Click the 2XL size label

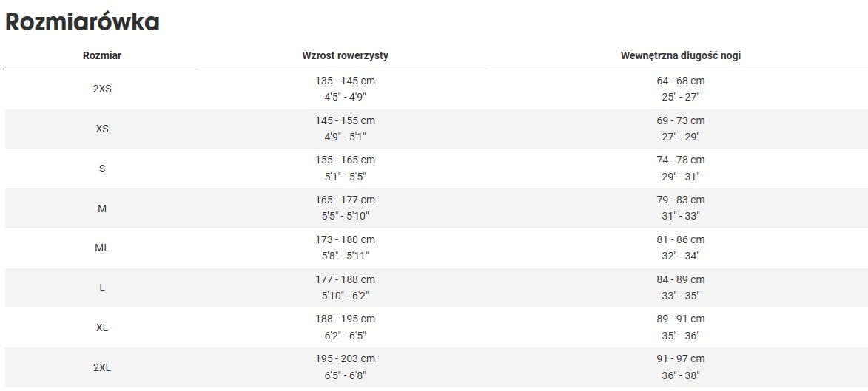[102, 367]
